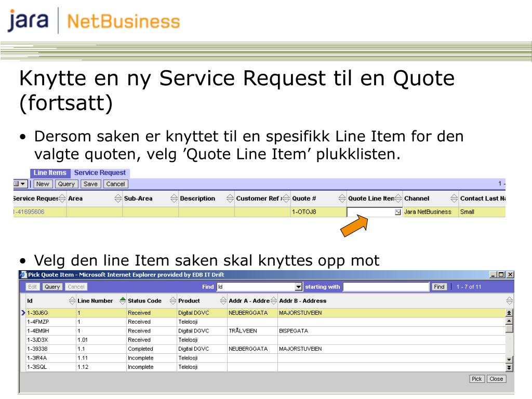The height and width of the screenshot is (399, 532).
Task: Click the Find button
Action: (x=439, y=287)
